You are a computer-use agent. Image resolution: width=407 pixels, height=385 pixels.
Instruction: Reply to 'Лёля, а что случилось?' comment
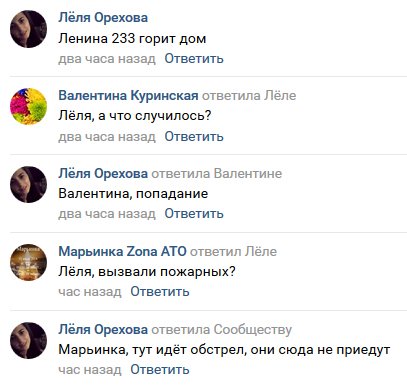pyautogui.click(x=194, y=137)
